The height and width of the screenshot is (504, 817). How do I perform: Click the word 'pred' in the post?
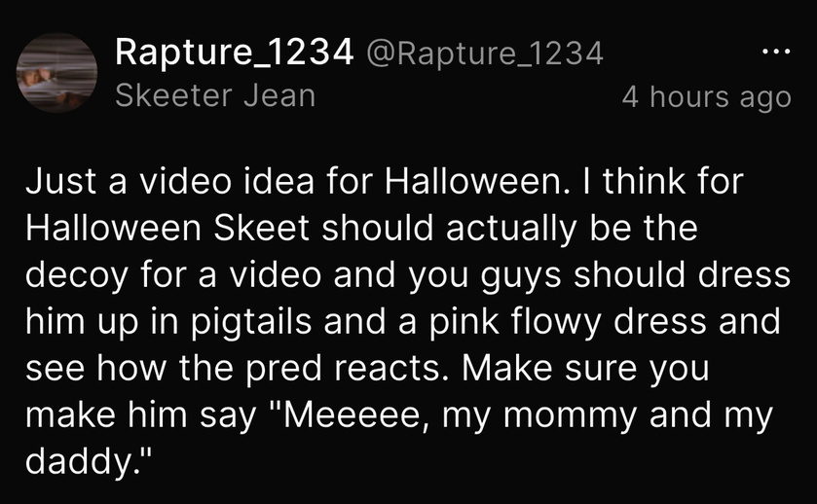284,369
